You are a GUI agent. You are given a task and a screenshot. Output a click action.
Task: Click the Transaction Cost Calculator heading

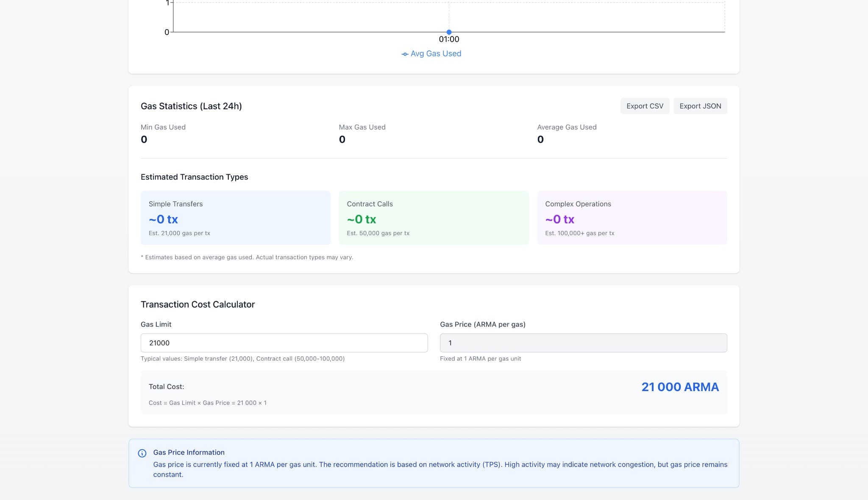tap(198, 304)
